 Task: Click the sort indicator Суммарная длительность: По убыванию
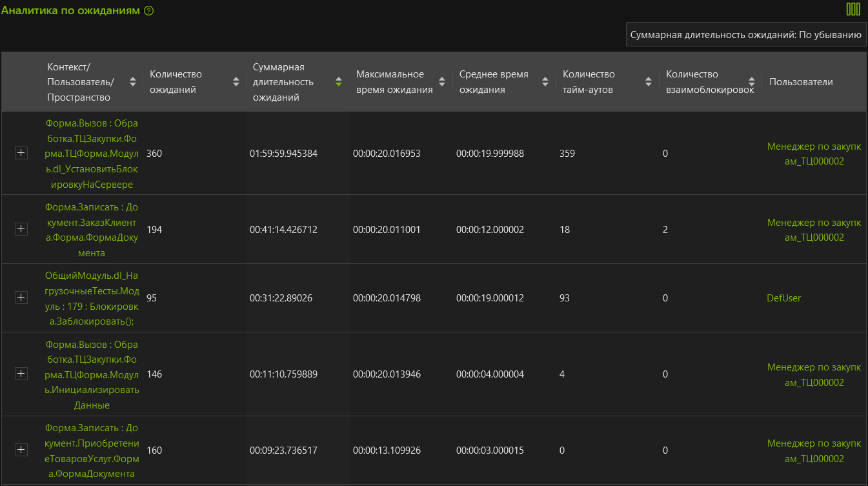pos(746,35)
